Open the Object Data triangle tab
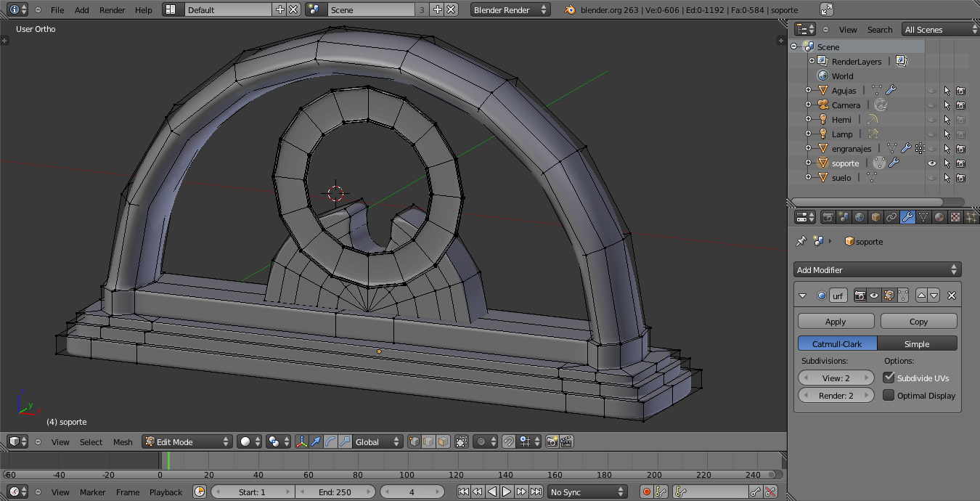 [x=923, y=217]
